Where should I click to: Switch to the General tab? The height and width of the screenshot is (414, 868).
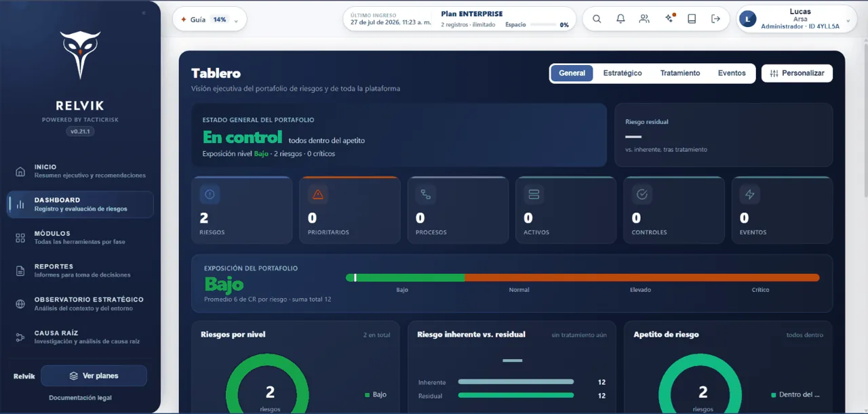(x=572, y=73)
